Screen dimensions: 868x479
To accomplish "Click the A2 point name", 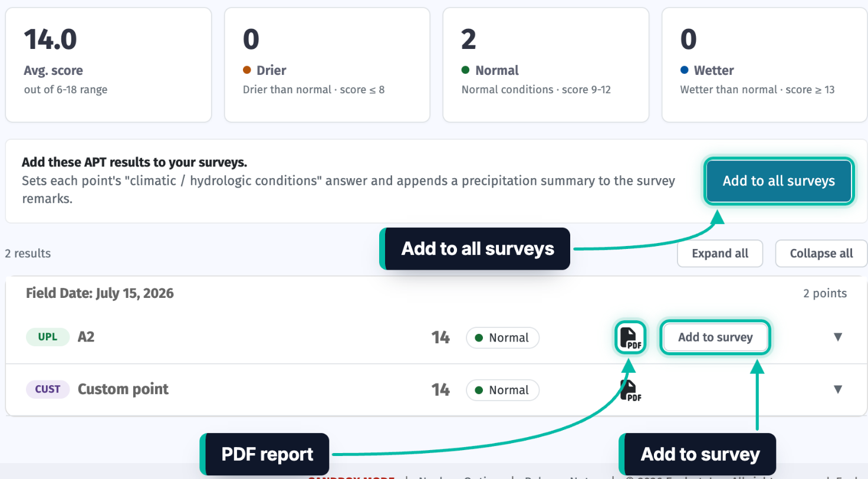I will click(x=86, y=337).
